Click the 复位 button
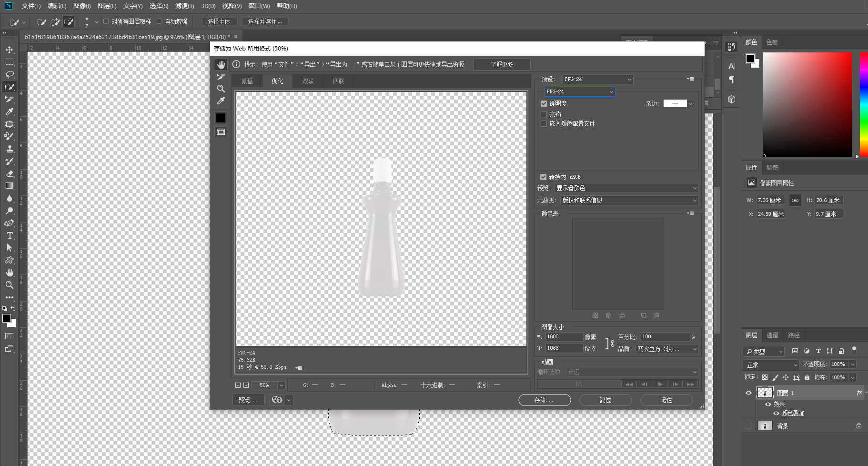The width and height of the screenshot is (868, 466). tap(606, 400)
